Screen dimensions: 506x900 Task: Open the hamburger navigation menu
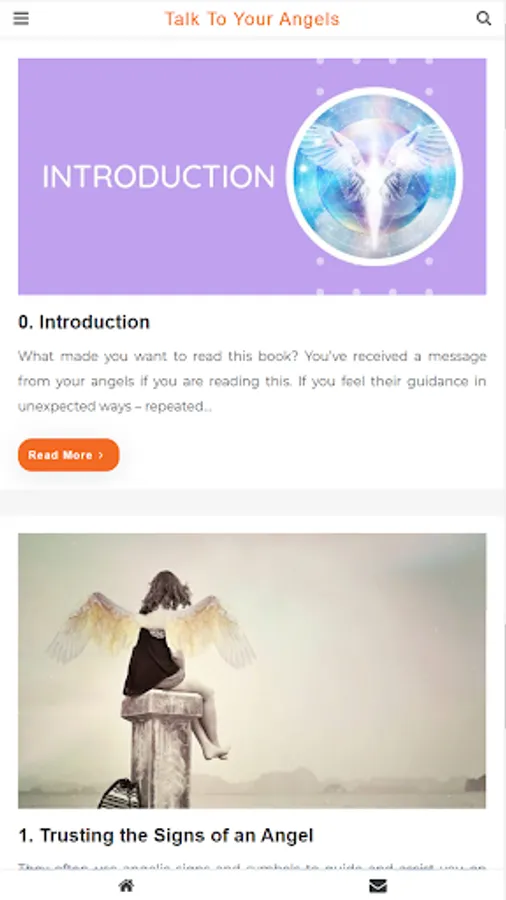coord(21,18)
